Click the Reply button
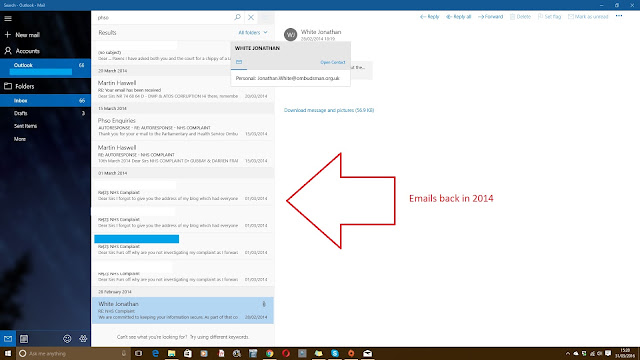 click(429, 17)
